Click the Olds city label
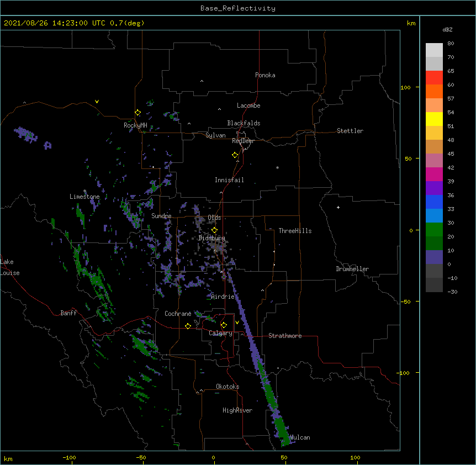476x465 pixels. click(214, 218)
